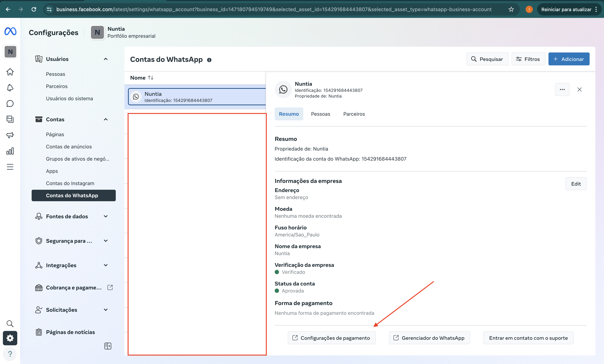Screen dimensions: 604x364
Task: Open the inbox chat bubble icon
Action: pos(10,103)
